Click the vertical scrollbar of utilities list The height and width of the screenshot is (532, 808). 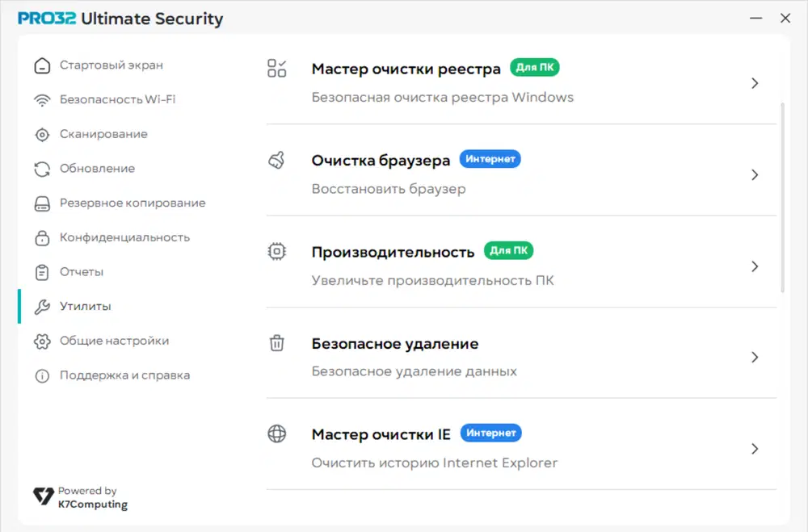[x=782, y=198]
